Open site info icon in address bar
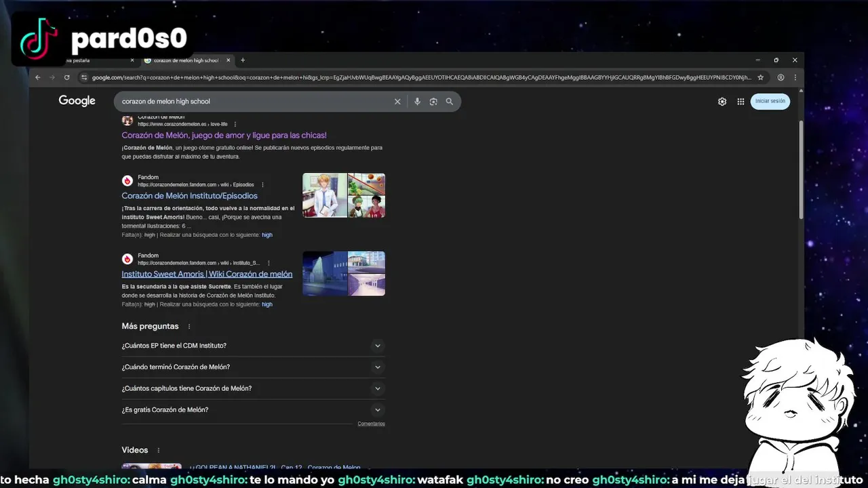 click(84, 77)
